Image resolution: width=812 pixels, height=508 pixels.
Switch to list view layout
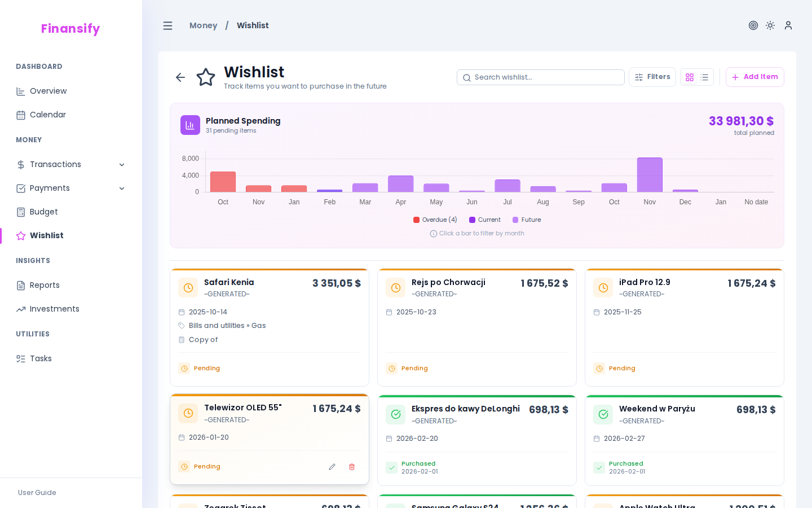coord(704,77)
